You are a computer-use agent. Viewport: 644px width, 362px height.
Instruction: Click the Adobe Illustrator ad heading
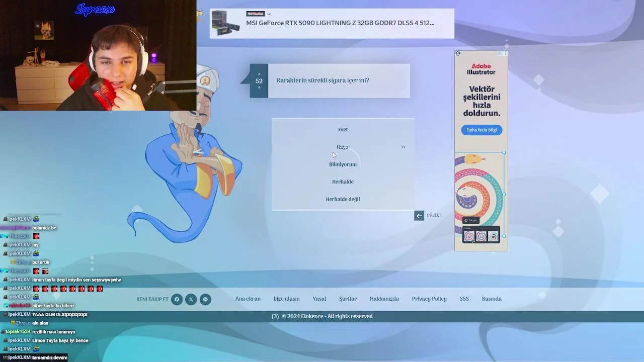481,69
